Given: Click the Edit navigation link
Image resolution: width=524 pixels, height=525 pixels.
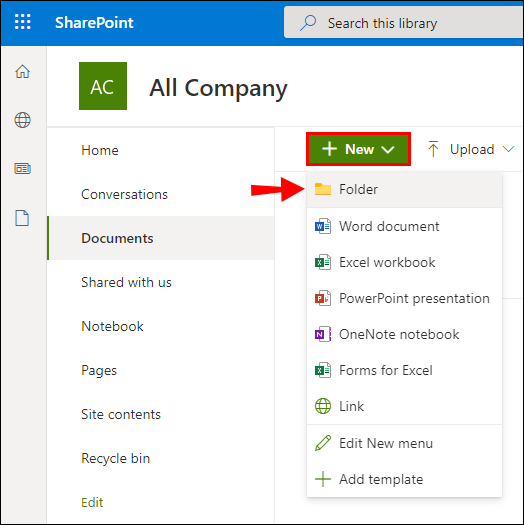Looking at the screenshot, I should point(92,502).
